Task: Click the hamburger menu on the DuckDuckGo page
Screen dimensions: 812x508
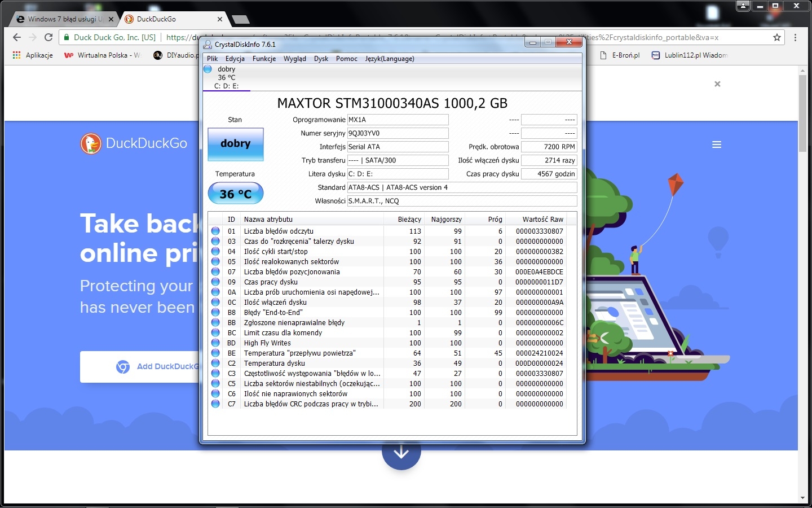Action: point(717,144)
